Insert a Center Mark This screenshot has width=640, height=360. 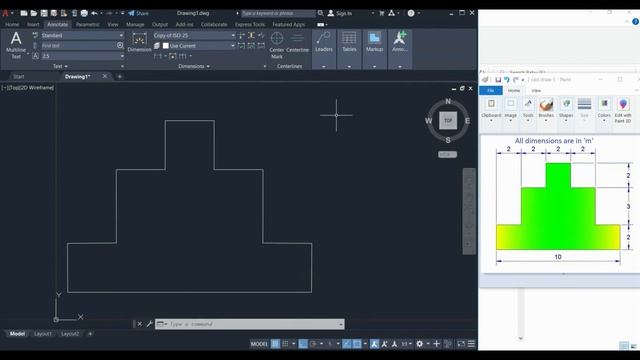[277, 45]
